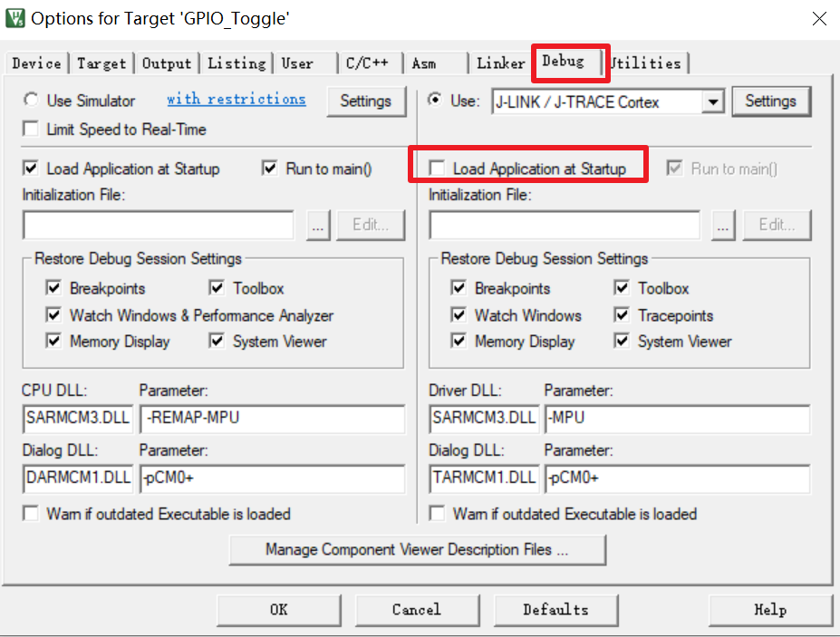Click the TARMCM1.DLL Dialog DLL field
The width and height of the screenshot is (840, 637).
[484, 478]
